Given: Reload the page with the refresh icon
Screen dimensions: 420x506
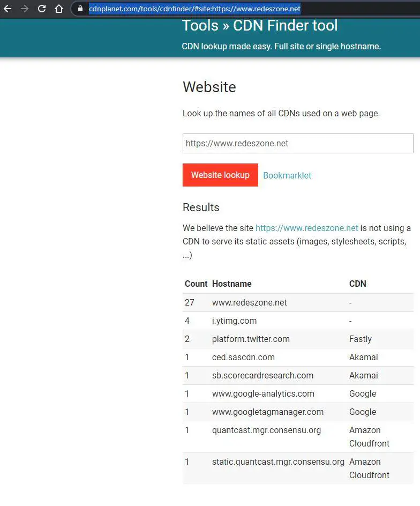Looking at the screenshot, I should point(42,9).
